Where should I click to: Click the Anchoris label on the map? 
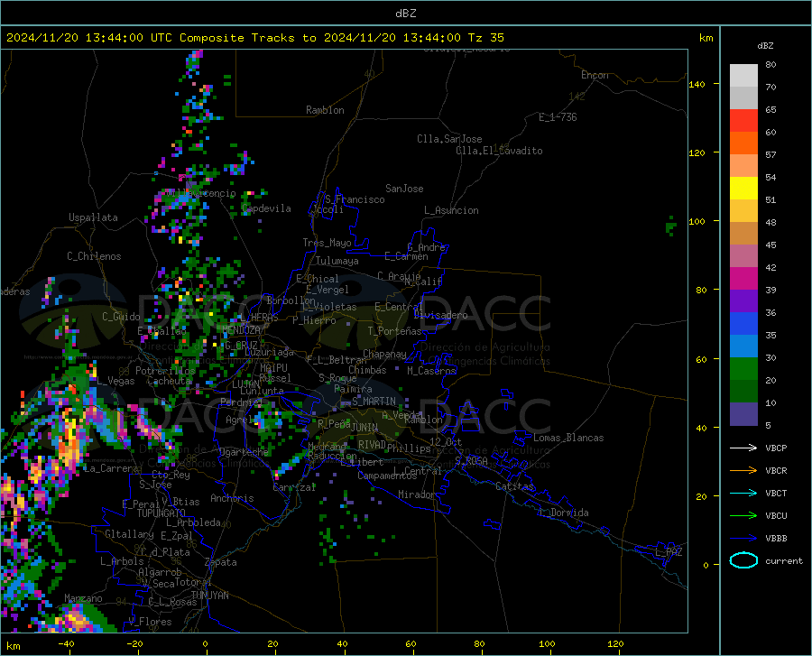click(232, 498)
